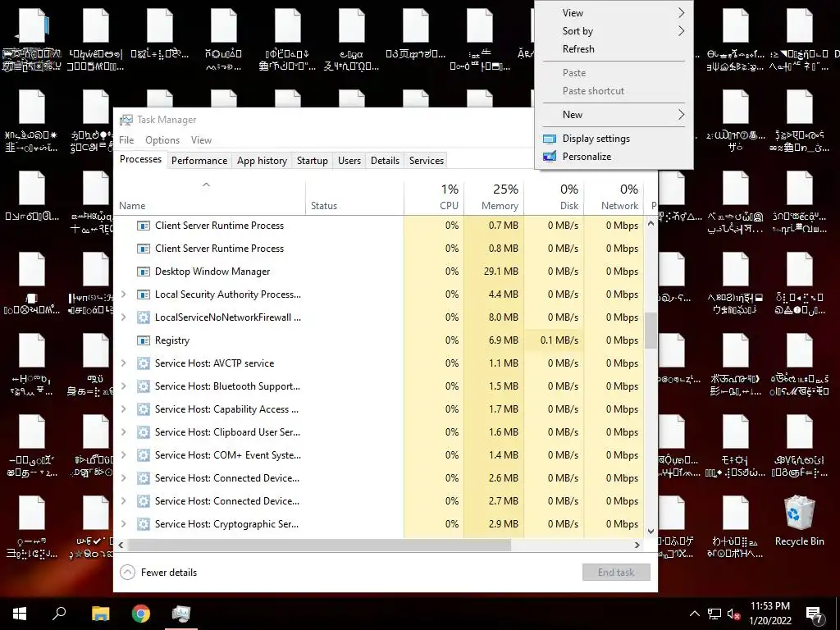Click the muted volume tray icon
840x630 pixels.
pyautogui.click(x=734, y=614)
